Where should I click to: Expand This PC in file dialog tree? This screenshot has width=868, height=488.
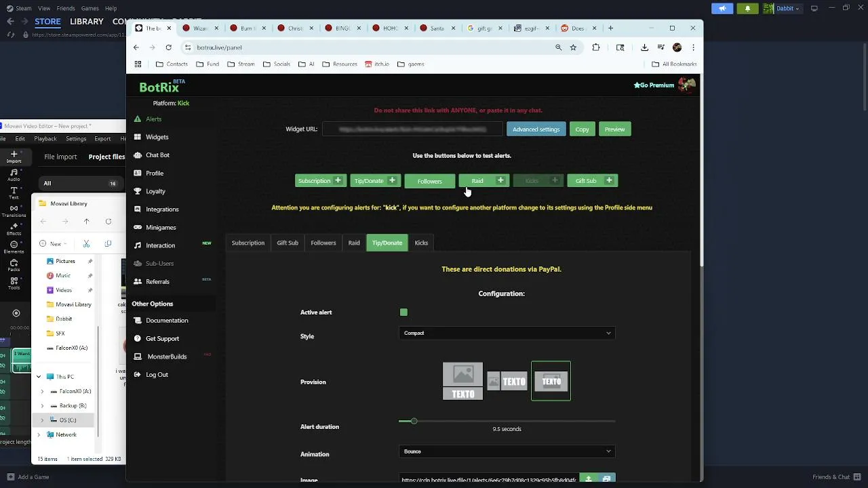38,377
